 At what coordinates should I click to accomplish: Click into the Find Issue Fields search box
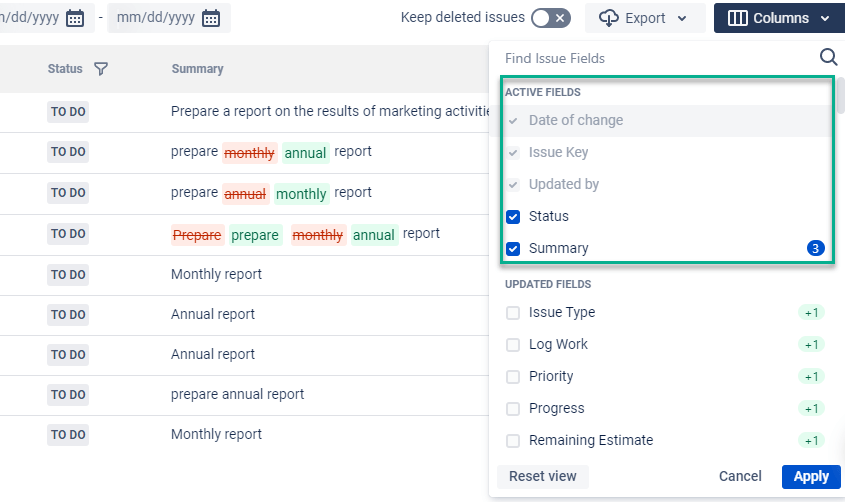coord(657,58)
